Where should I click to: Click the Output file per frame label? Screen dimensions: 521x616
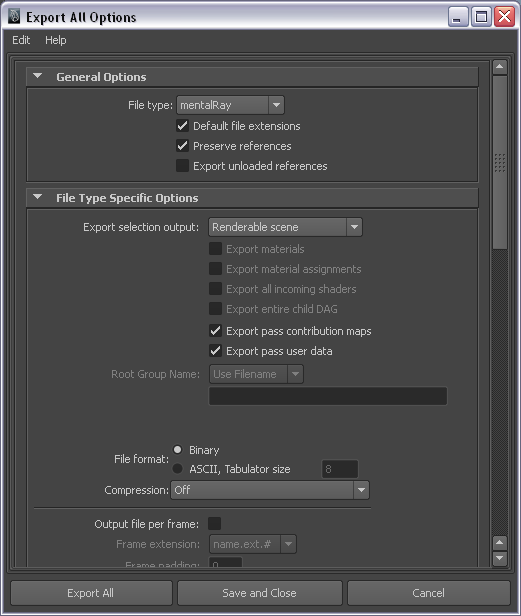(147, 524)
